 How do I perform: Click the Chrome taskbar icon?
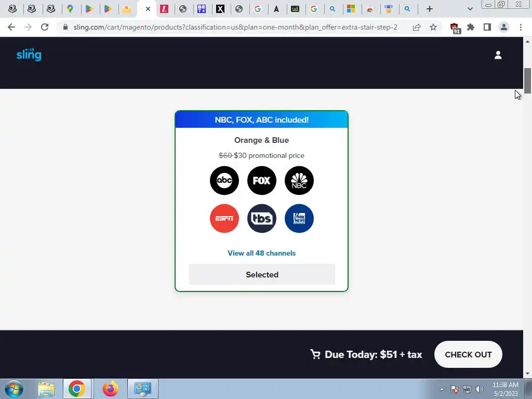pos(77,389)
